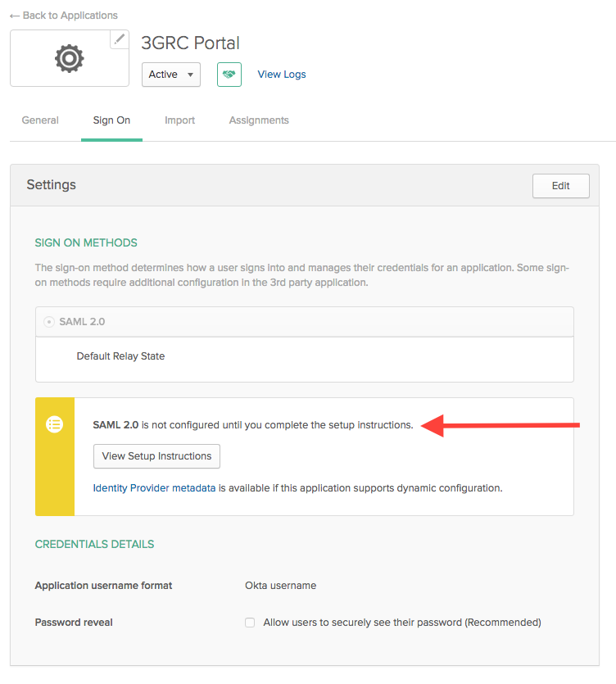This screenshot has width=616, height=684.
Task: Select the SAML 2.0 radio button
Action: pos(49,322)
